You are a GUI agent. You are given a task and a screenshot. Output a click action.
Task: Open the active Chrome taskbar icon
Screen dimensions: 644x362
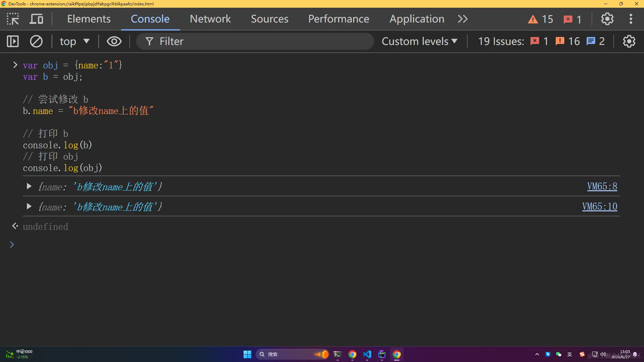[396, 354]
